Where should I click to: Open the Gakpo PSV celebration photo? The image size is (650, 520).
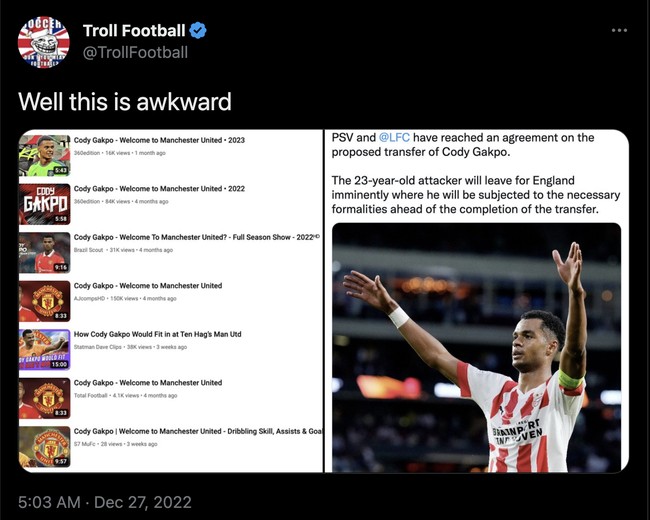tap(476, 346)
